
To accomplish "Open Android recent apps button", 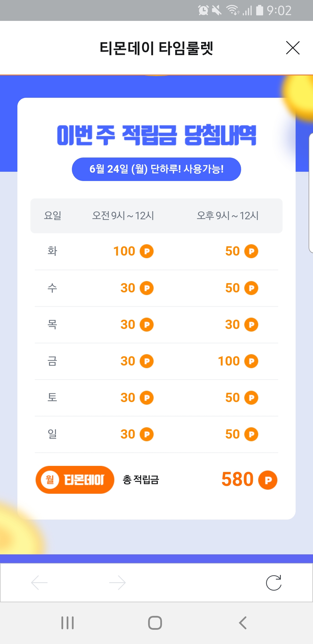I will click(x=68, y=623).
